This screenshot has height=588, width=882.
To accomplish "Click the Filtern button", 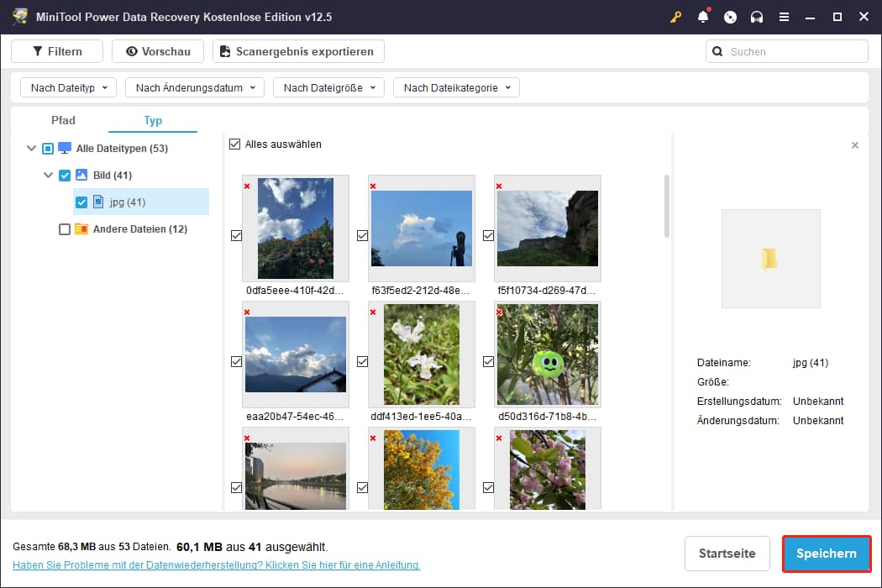I will click(57, 51).
